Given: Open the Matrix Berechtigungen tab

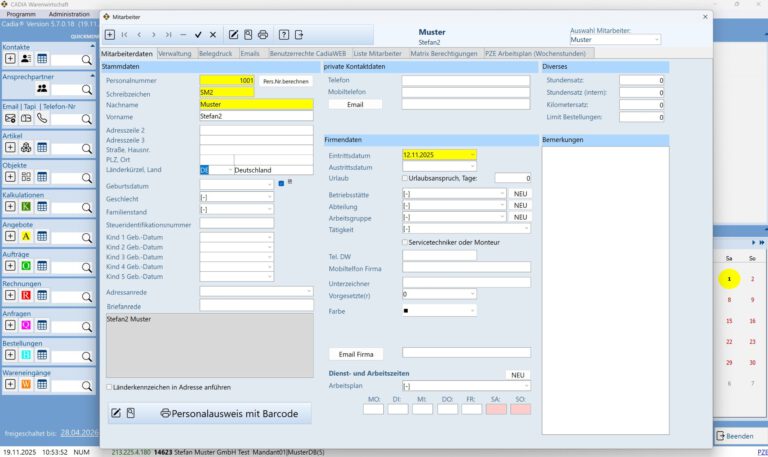Looking at the screenshot, I should [x=443, y=53].
